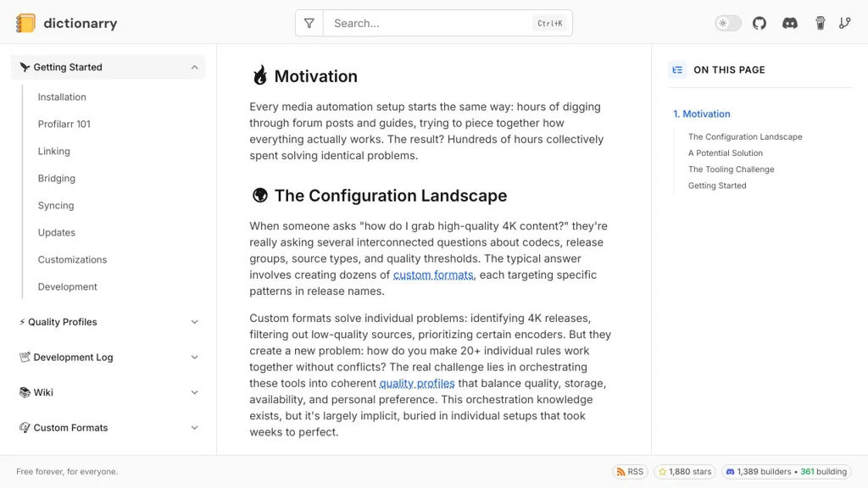Click the Search input field

[x=428, y=24]
